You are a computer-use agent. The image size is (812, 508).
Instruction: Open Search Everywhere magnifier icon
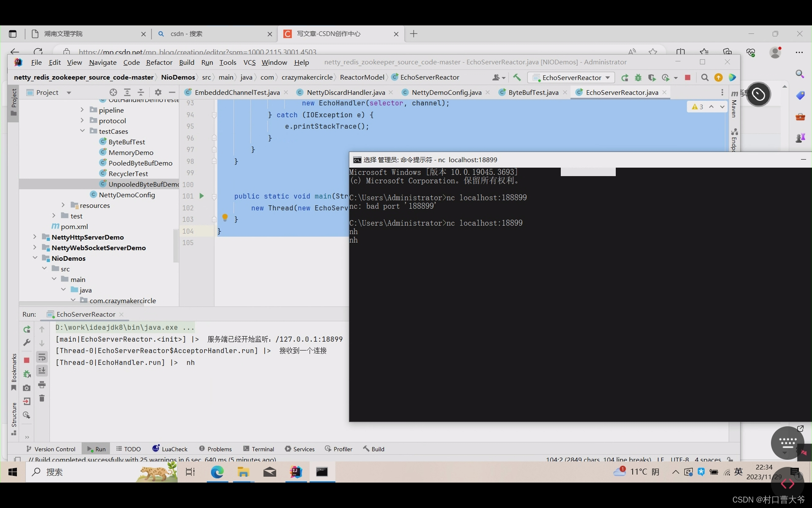[x=705, y=77]
